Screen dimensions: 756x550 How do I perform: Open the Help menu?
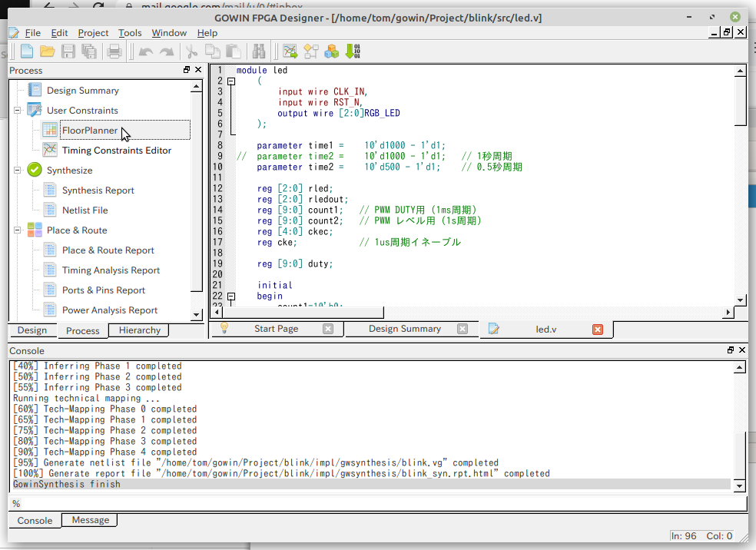[x=207, y=33]
